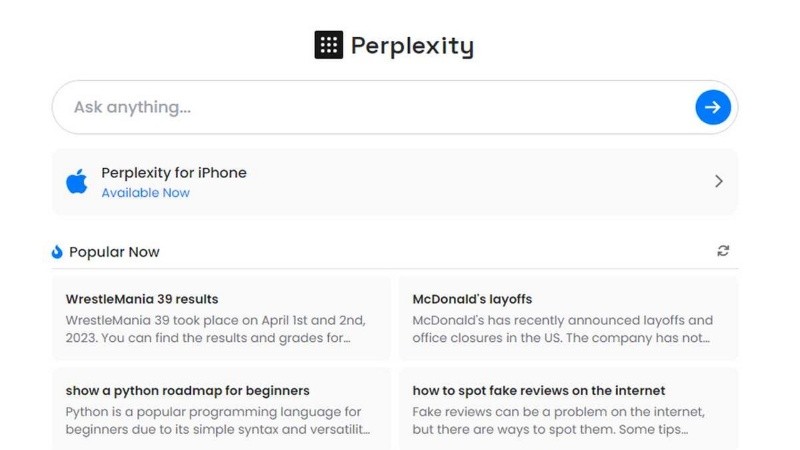The width and height of the screenshot is (800, 450).
Task: Expand iPhone banner with right chevron
Action: 718,181
